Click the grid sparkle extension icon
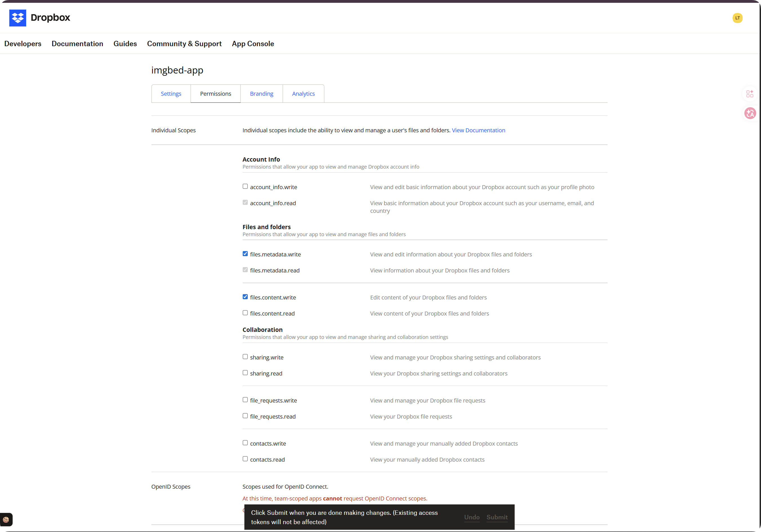This screenshot has height=532, width=761. 750,94
